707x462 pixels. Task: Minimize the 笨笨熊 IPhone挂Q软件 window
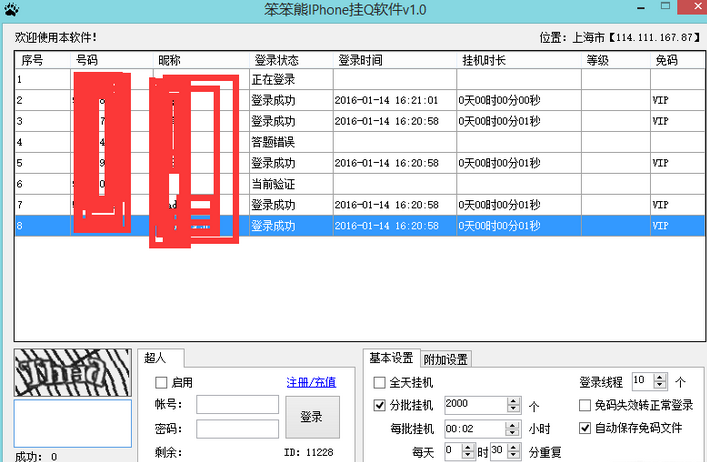click(x=641, y=9)
